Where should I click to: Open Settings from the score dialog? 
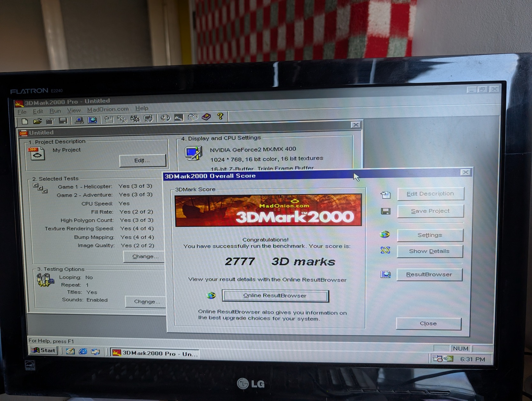tap(430, 235)
